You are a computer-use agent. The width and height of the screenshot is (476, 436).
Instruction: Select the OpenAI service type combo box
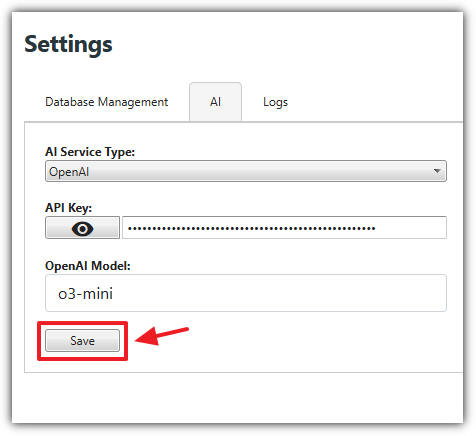click(246, 171)
